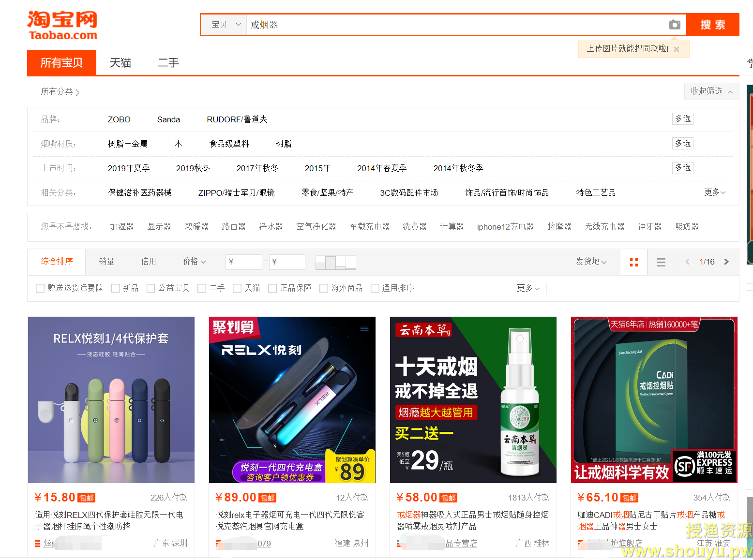The image size is (753, 560).
Task: Filter by 2019年夏季
Action: (129, 168)
